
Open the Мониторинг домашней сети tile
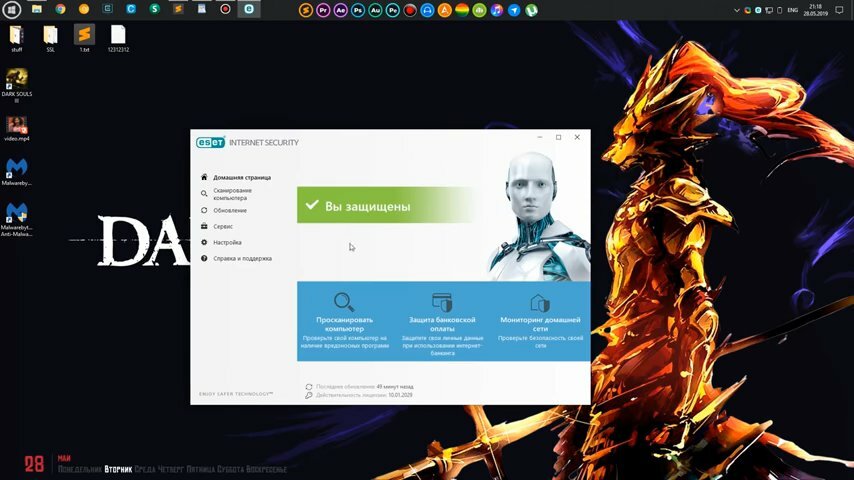[540, 321]
